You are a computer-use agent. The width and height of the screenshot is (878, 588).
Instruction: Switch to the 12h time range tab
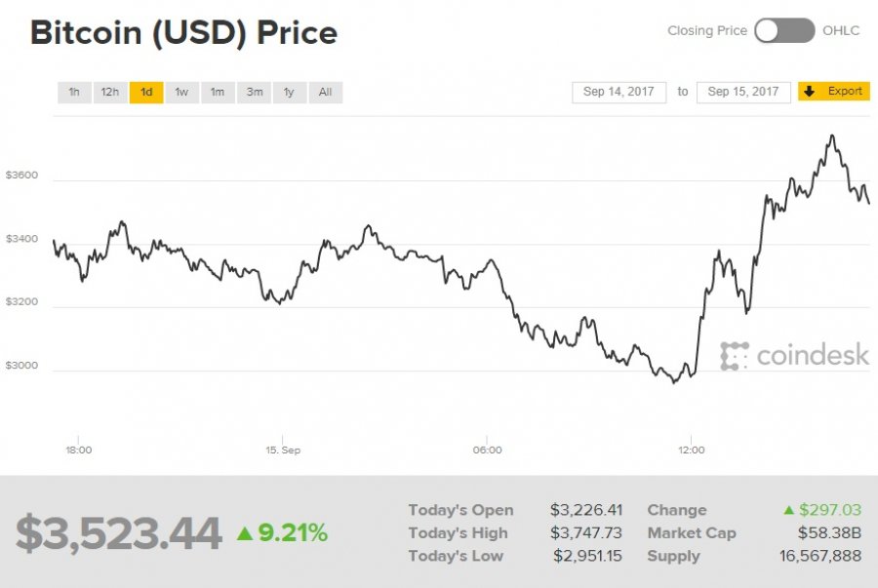[109, 92]
